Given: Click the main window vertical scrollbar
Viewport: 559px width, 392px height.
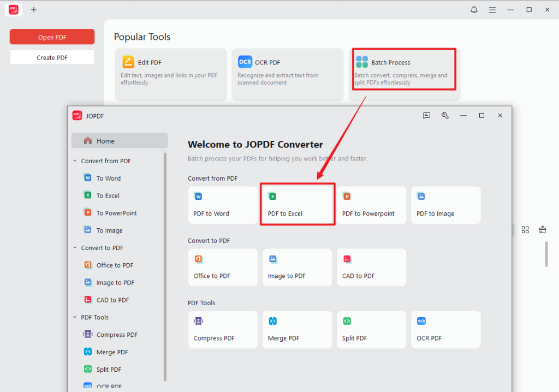Looking at the screenshot, I should [546, 254].
